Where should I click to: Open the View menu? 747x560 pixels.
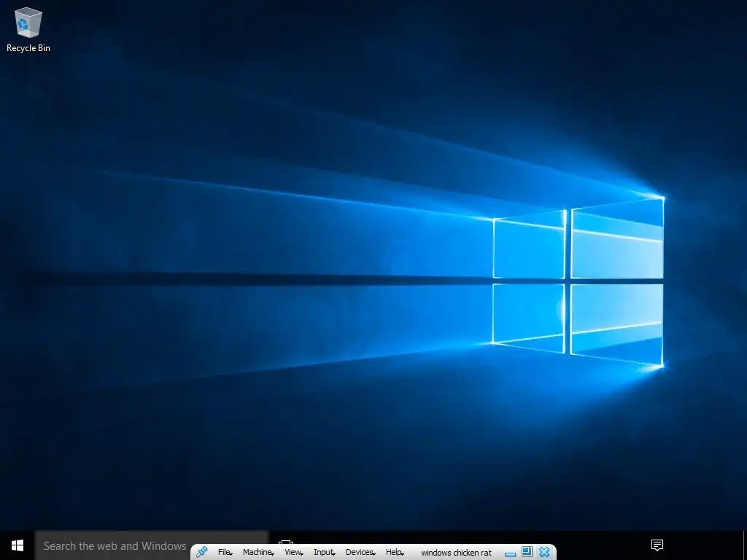tap(293, 553)
